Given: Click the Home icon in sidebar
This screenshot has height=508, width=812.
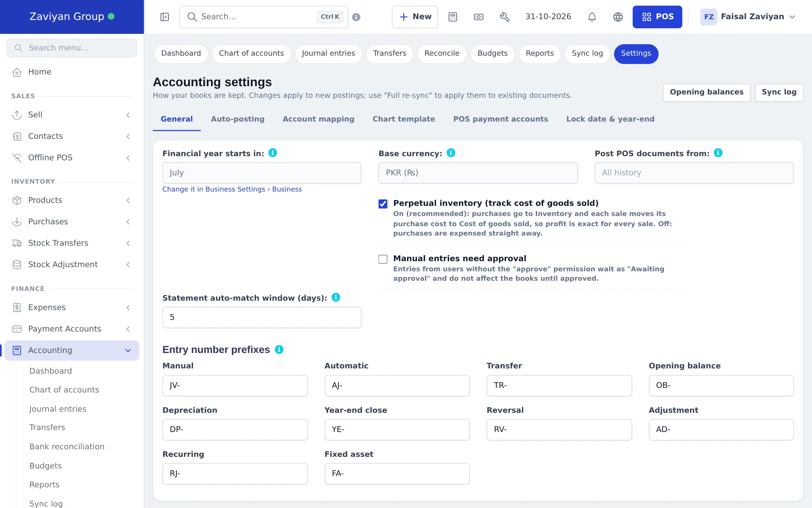Looking at the screenshot, I should 17,72.
